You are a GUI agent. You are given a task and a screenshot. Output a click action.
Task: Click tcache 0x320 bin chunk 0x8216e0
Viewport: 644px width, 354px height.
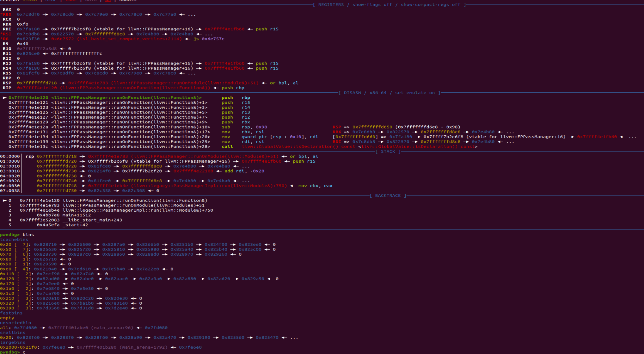[48, 303]
